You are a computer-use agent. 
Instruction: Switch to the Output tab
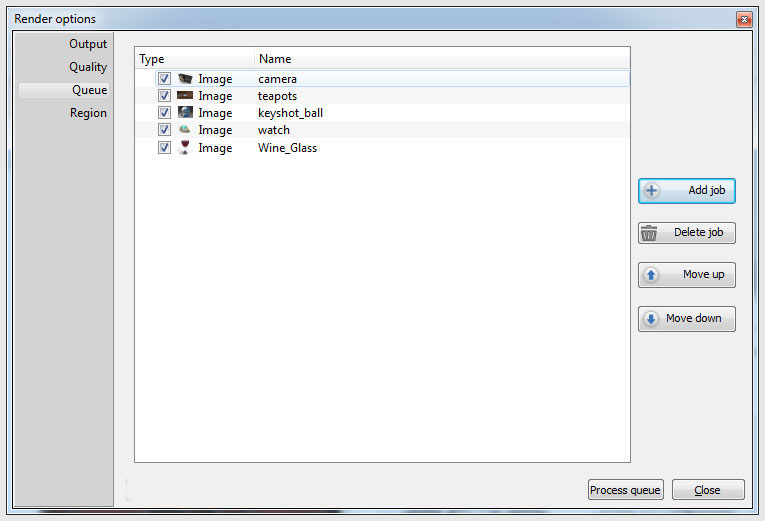pos(88,44)
